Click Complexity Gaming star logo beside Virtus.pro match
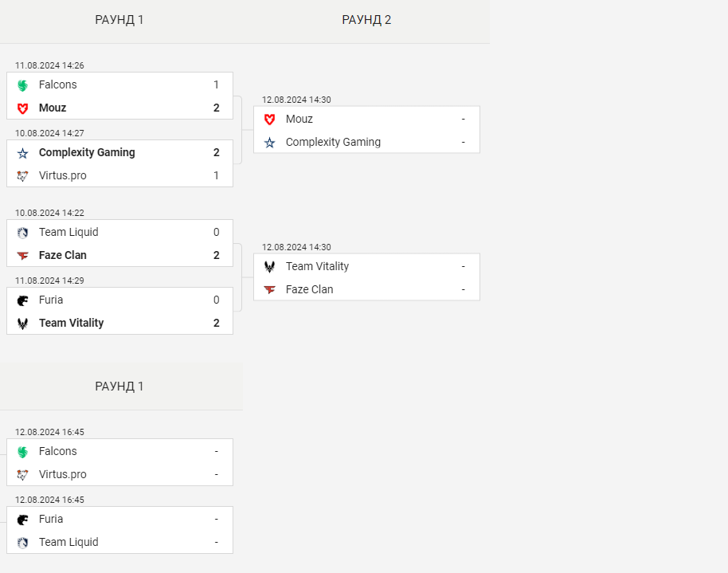 coord(22,153)
